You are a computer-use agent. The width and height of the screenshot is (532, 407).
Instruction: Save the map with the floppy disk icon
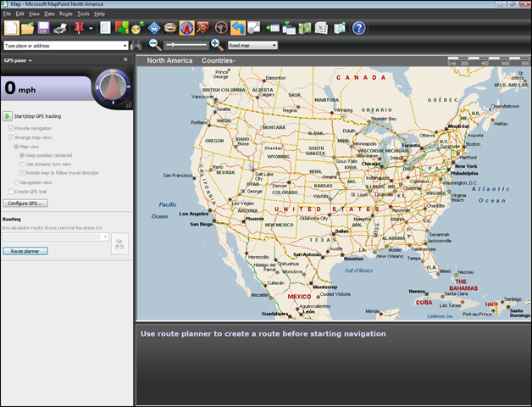tap(44, 28)
